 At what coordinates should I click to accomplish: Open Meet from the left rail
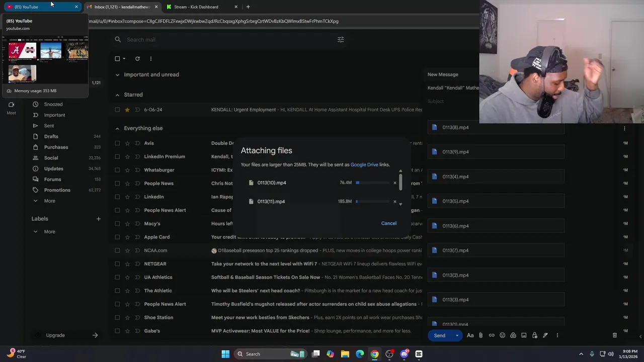click(x=11, y=108)
